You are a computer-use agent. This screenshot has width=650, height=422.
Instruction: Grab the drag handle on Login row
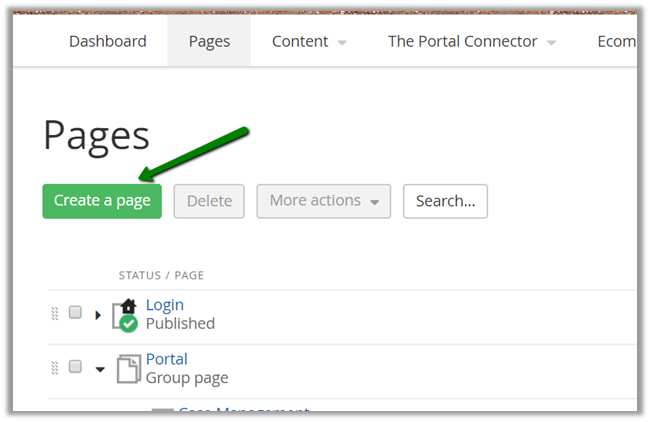[55, 314]
